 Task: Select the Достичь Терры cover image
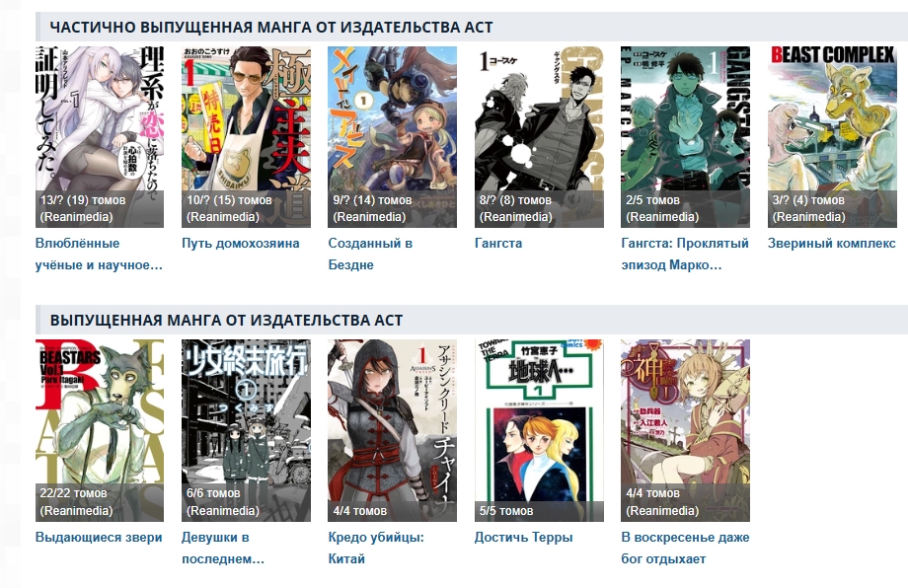click(x=539, y=430)
